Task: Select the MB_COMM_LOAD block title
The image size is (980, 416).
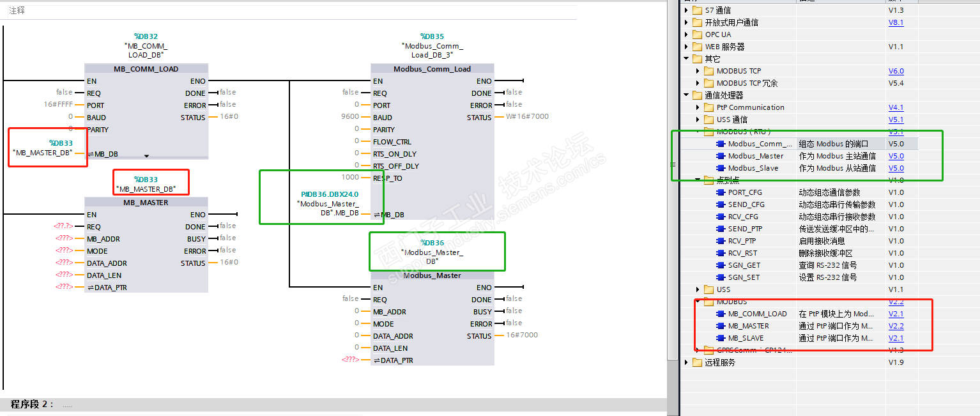Action: [146, 69]
